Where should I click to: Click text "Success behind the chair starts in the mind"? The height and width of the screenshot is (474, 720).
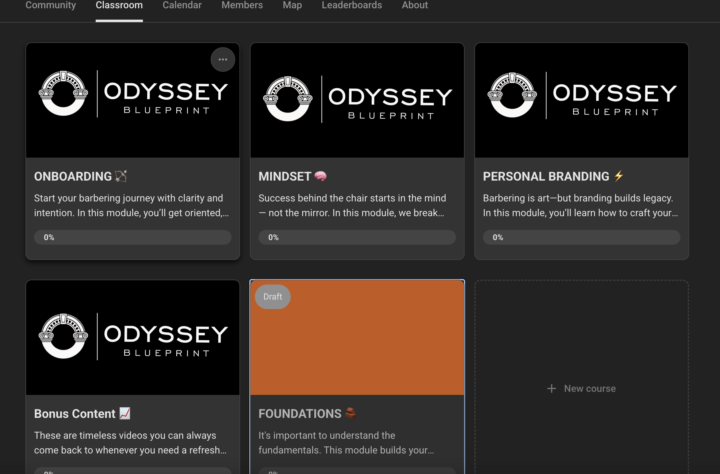coord(352,198)
